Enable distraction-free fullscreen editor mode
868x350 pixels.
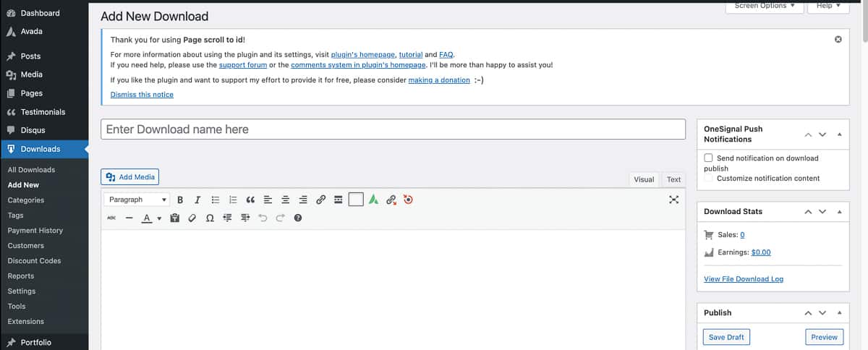673,200
